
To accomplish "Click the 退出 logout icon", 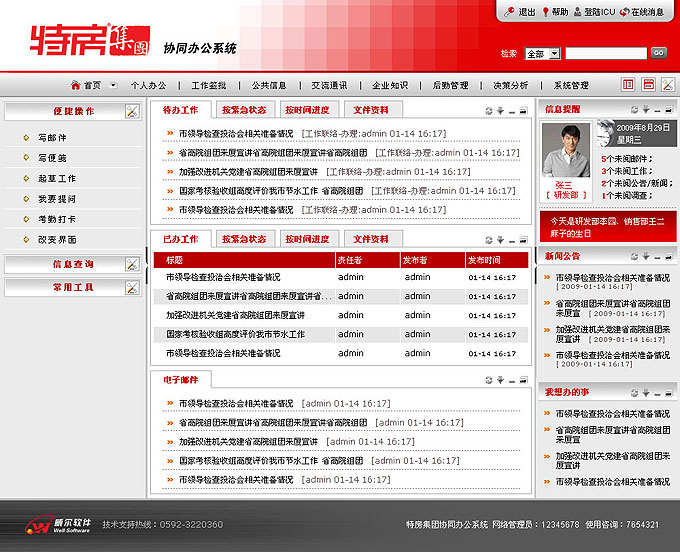I will [510, 12].
